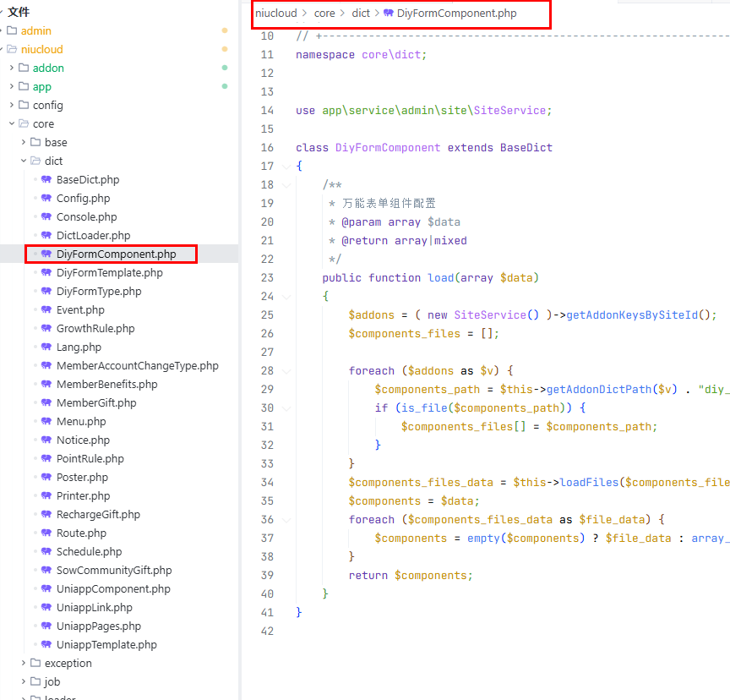Click the PHP icon beside BaseDict.php
This screenshot has height=700, width=730.
coord(46,179)
